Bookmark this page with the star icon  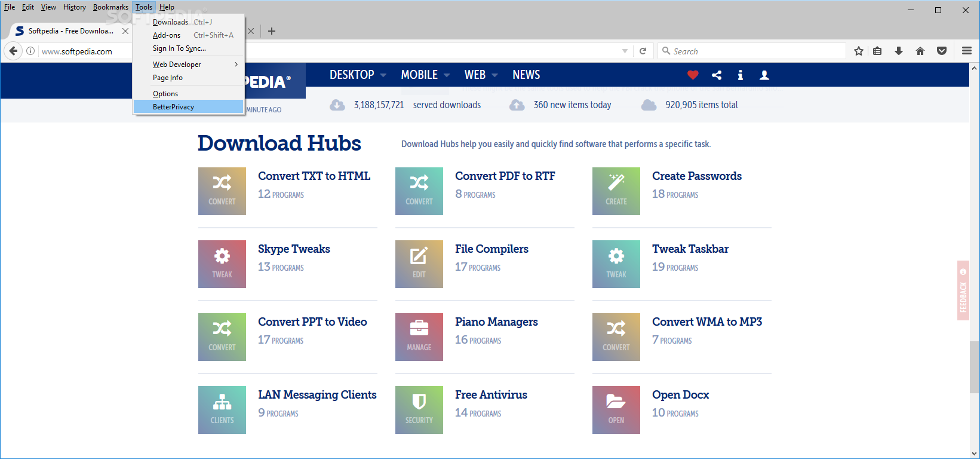coord(859,51)
